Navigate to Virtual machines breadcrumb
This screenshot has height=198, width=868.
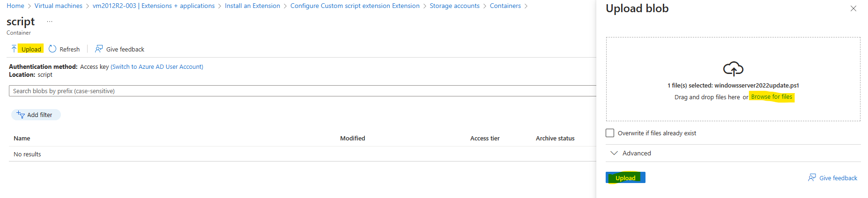pyautogui.click(x=59, y=6)
